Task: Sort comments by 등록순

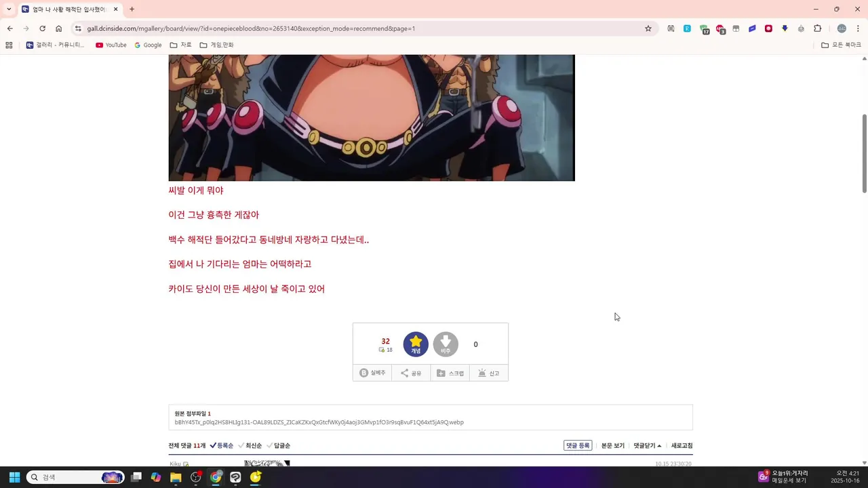Action: click(222, 446)
